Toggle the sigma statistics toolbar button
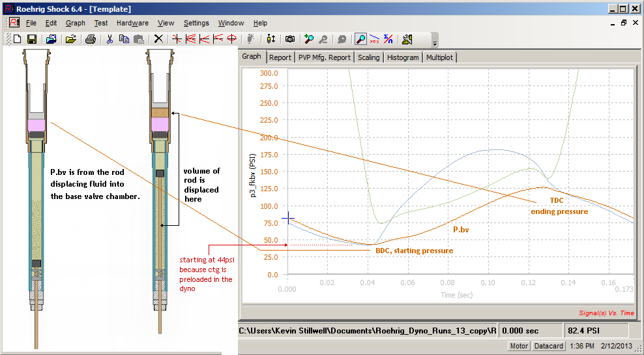This screenshot has height=355, width=644. pos(388,39)
